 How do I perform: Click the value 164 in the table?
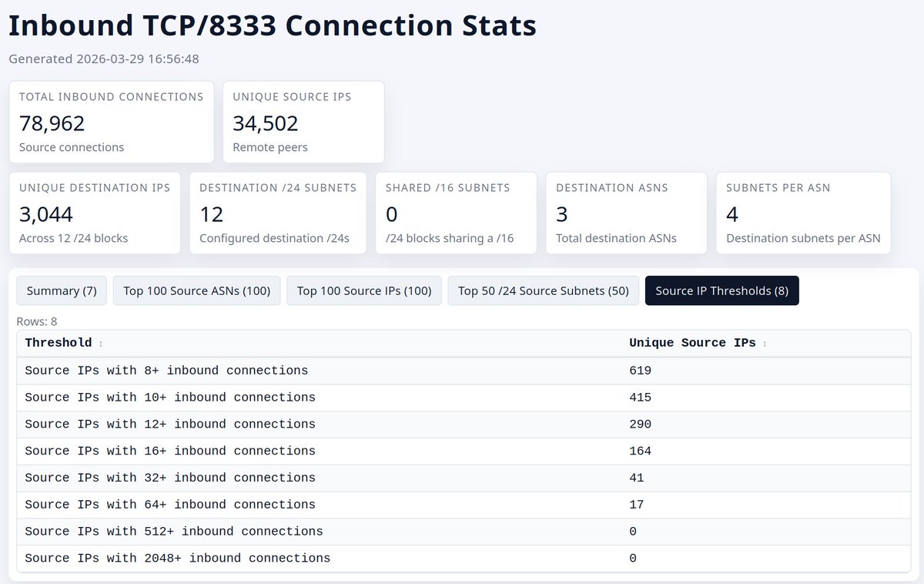(x=640, y=451)
